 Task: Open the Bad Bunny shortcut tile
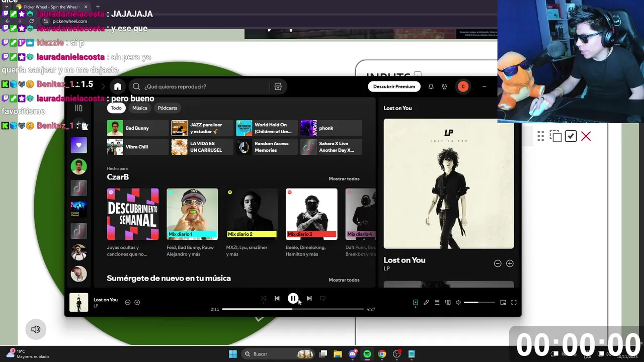point(137,128)
